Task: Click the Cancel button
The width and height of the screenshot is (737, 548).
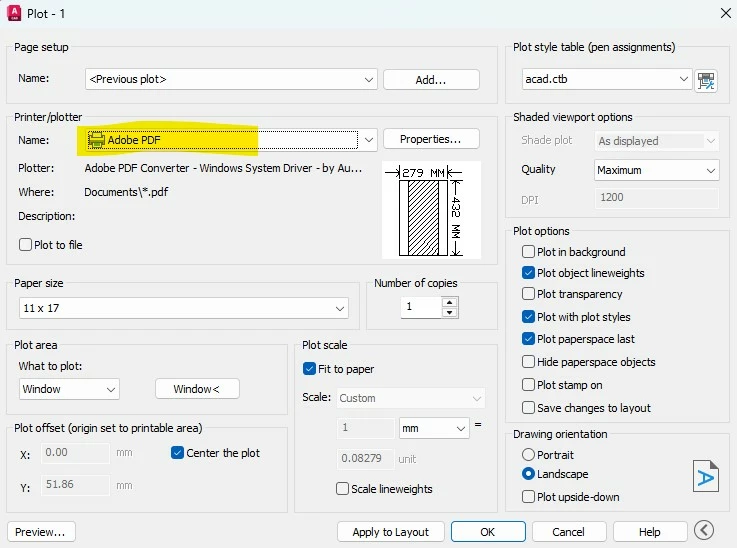Action: coord(569,532)
